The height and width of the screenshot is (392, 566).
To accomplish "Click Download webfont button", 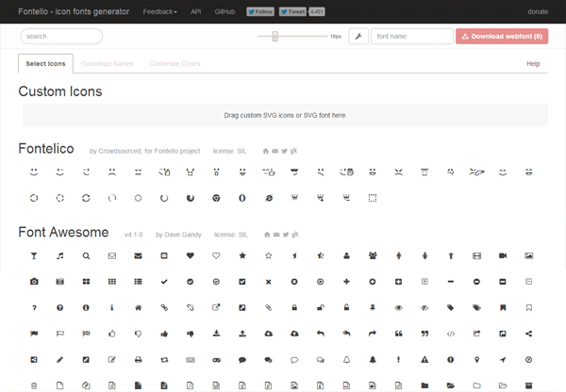I will (x=502, y=36).
